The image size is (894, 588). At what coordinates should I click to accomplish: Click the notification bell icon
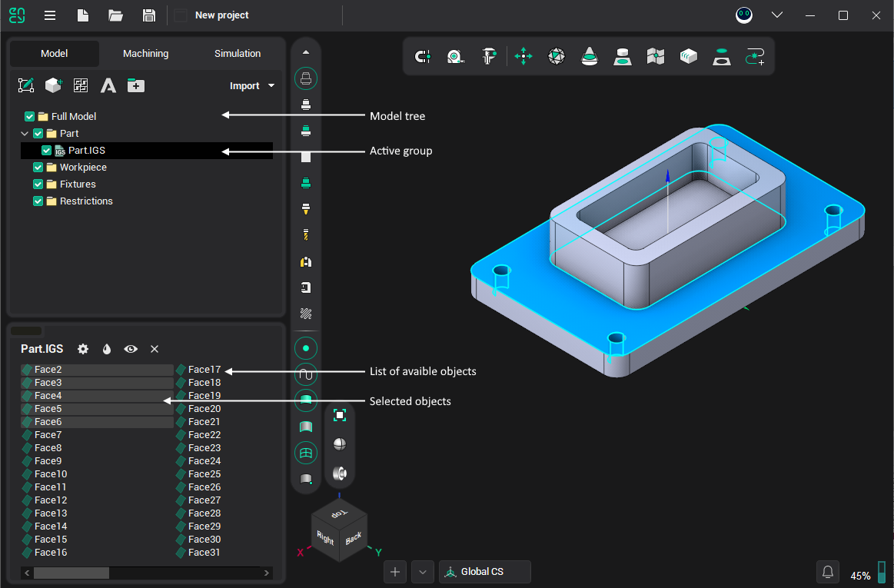[x=828, y=572]
